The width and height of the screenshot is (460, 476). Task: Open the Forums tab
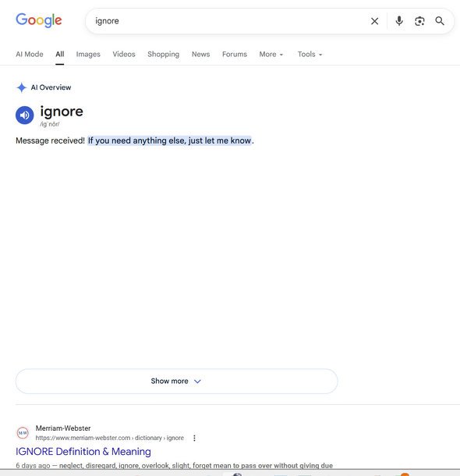(x=235, y=55)
